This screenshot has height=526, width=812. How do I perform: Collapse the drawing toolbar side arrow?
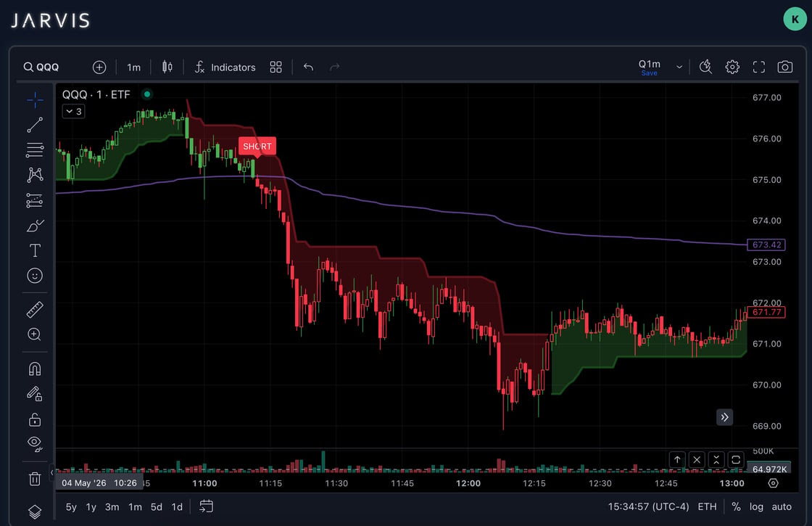(51, 472)
